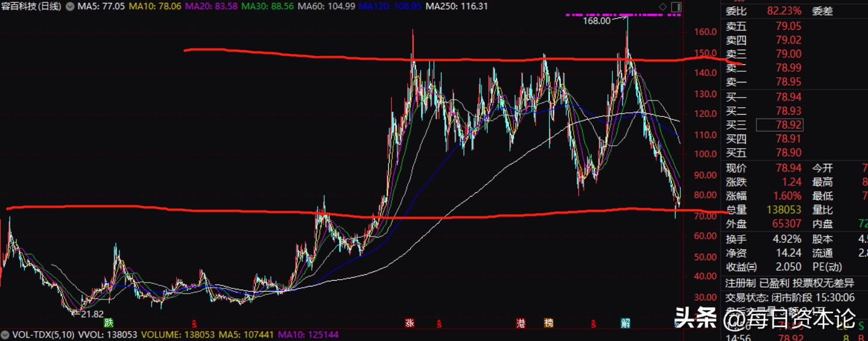Click the 委差 label
This screenshot has width=868, height=341.
coord(822,11)
